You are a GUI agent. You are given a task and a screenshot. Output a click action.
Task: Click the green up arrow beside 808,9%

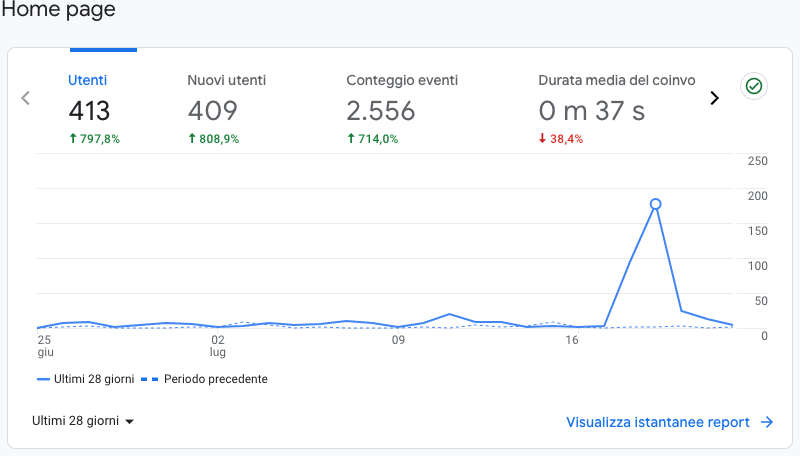[x=192, y=139]
